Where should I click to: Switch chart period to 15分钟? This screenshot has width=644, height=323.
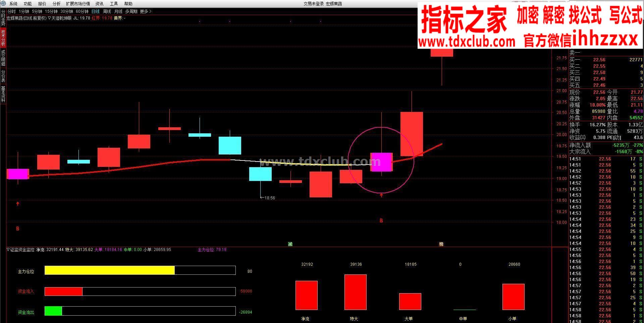coord(51,11)
